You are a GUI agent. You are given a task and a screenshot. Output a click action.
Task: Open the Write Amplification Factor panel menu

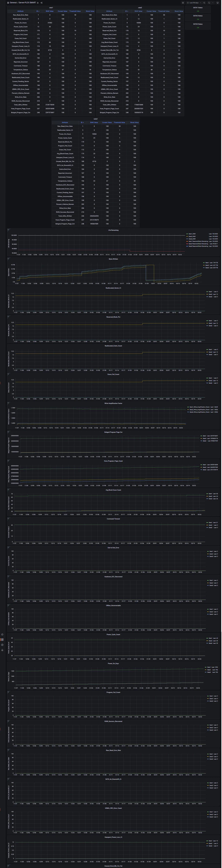point(113,403)
